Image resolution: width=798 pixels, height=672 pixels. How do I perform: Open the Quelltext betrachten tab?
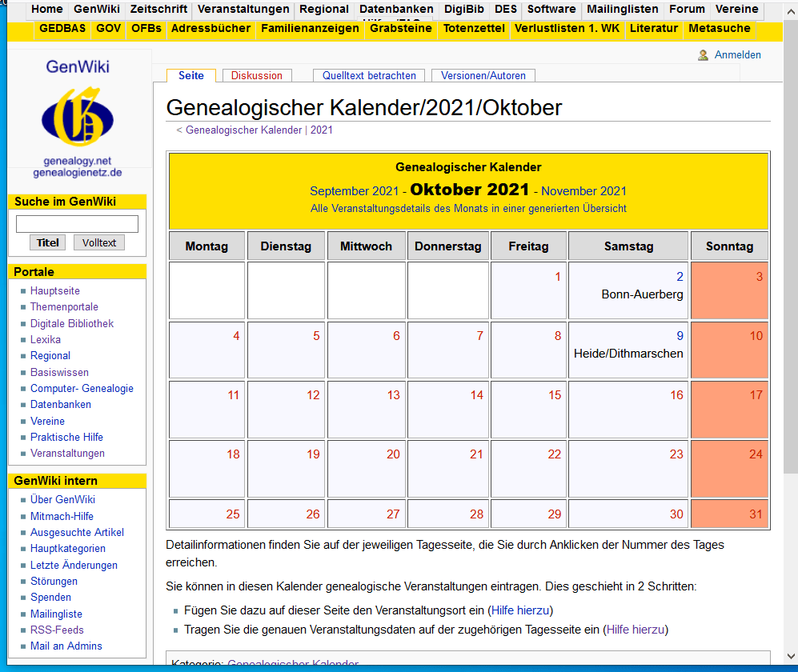(369, 76)
